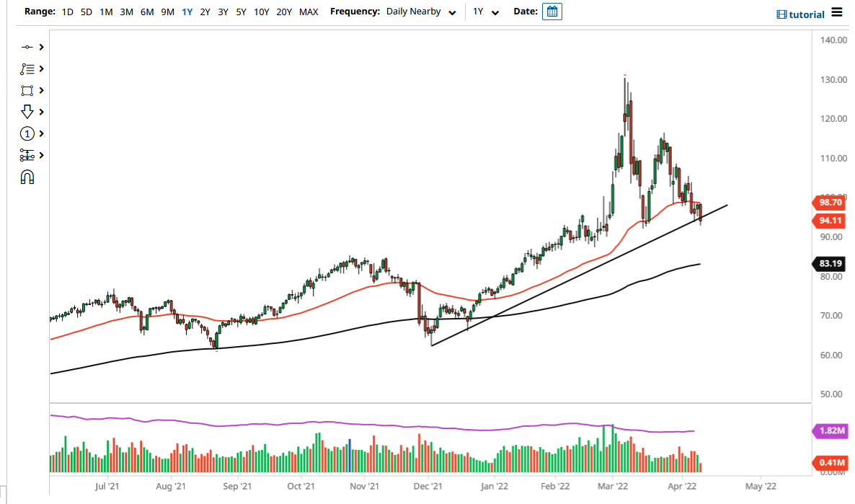Screen dimensions: 855x504
Task: Click the 1.82M volume average label
Action: tap(829, 430)
